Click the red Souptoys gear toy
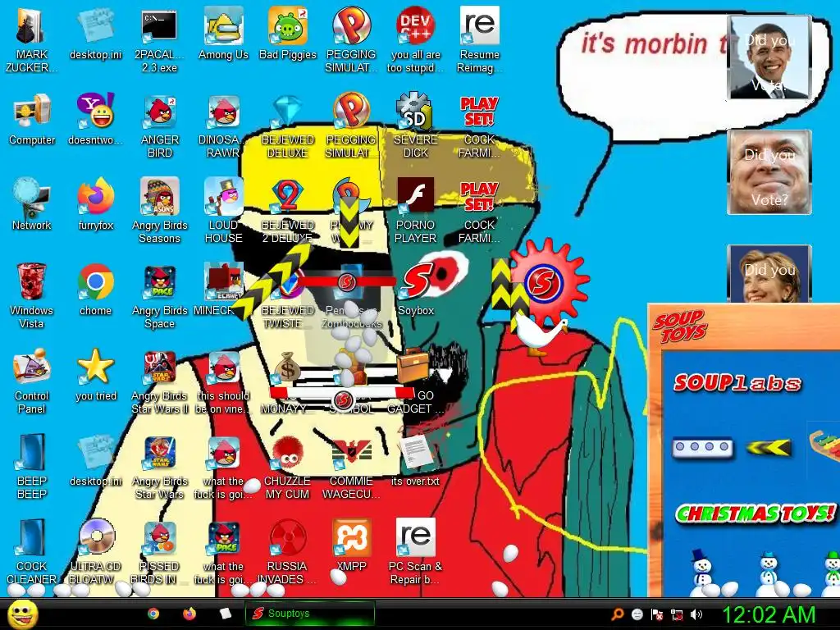Image resolution: width=840 pixels, height=630 pixels. 547,282
